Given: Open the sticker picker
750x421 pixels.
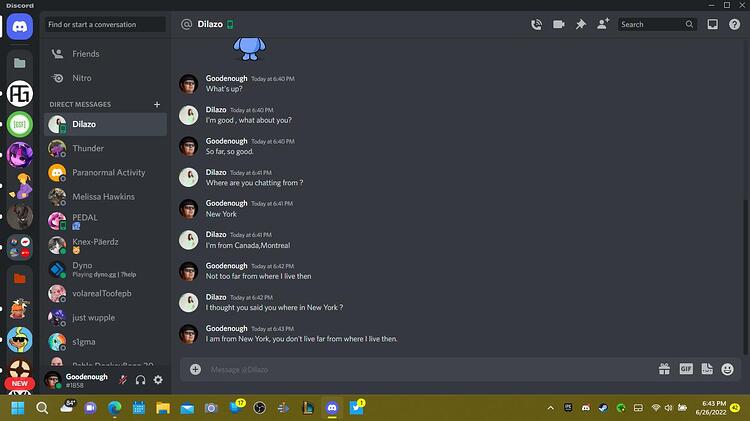Looking at the screenshot, I should point(707,369).
